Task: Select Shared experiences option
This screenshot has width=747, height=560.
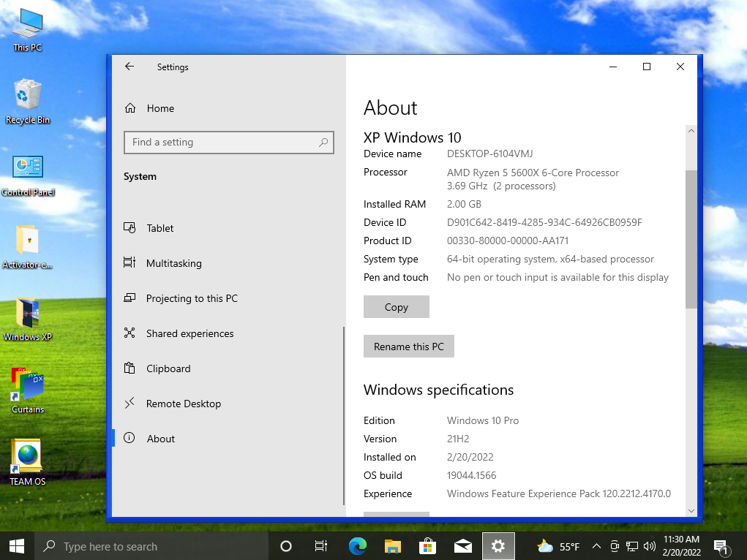Action: 189,333
